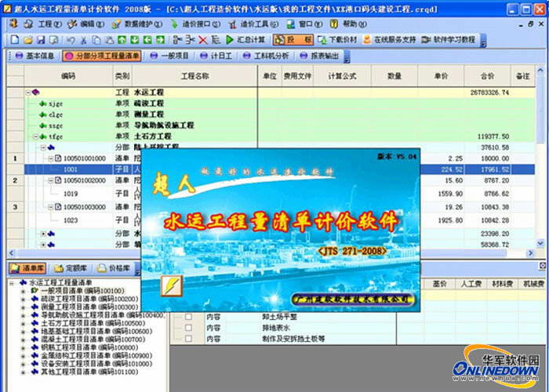Viewport: 549px width, 392px height.
Task: Click the horizontal scrollbar right arrow of main table
Action: tap(530, 252)
